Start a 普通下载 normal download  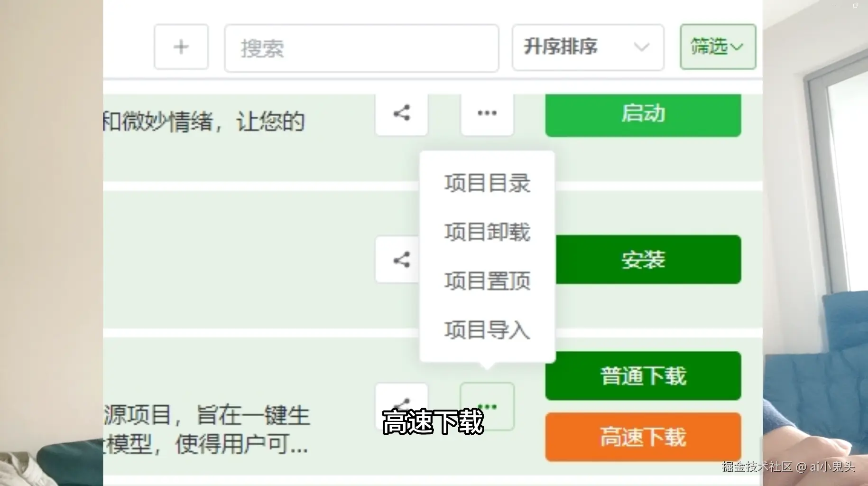point(643,375)
